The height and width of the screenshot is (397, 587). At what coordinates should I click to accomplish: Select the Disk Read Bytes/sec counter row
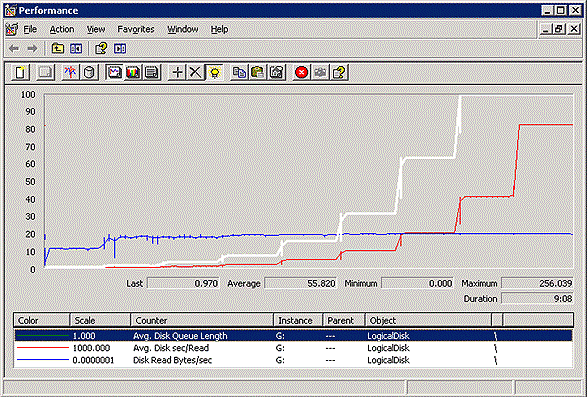pos(293,360)
